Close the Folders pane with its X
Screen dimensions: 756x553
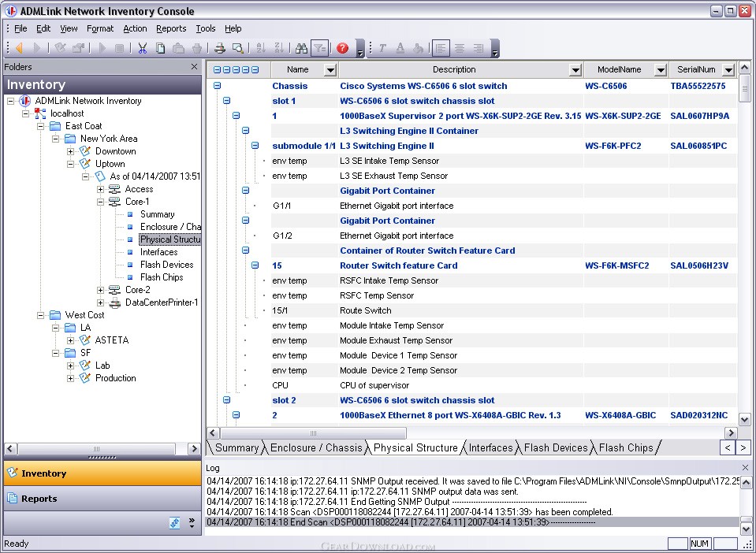coord(194,66)
